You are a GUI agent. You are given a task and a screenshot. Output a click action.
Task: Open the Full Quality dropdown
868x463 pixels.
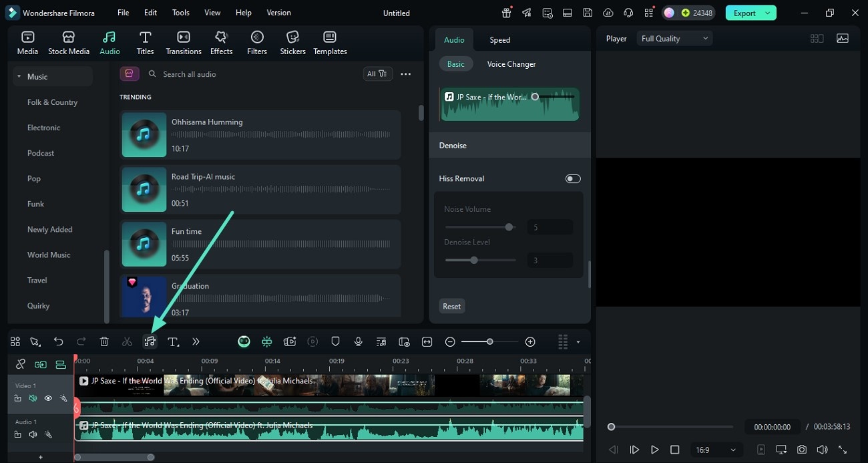674,39
